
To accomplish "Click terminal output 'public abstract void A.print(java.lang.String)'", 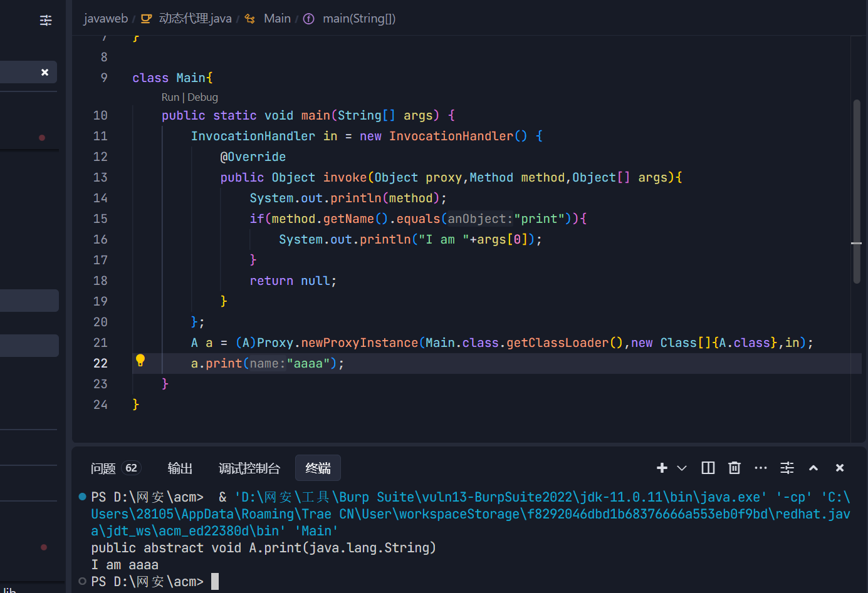I will point(263,548).
